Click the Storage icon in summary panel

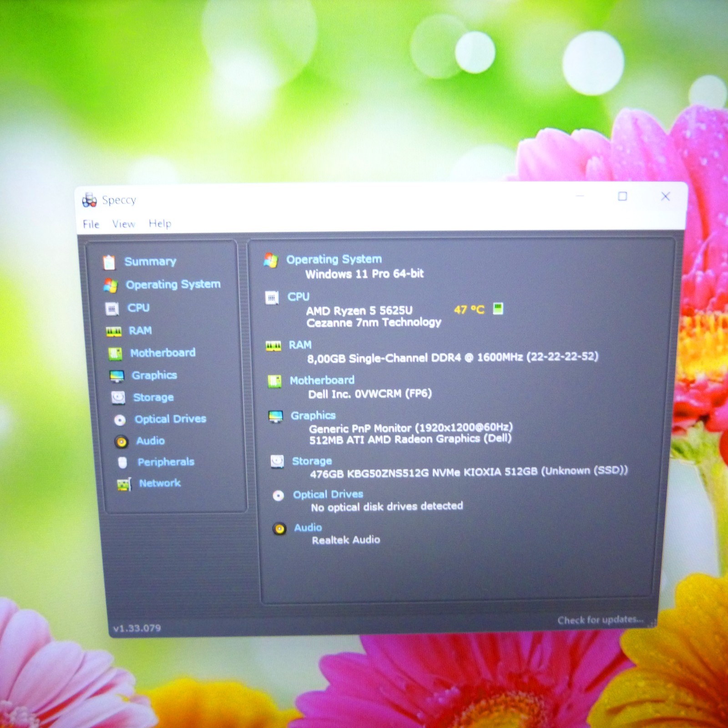click(277, 461)
